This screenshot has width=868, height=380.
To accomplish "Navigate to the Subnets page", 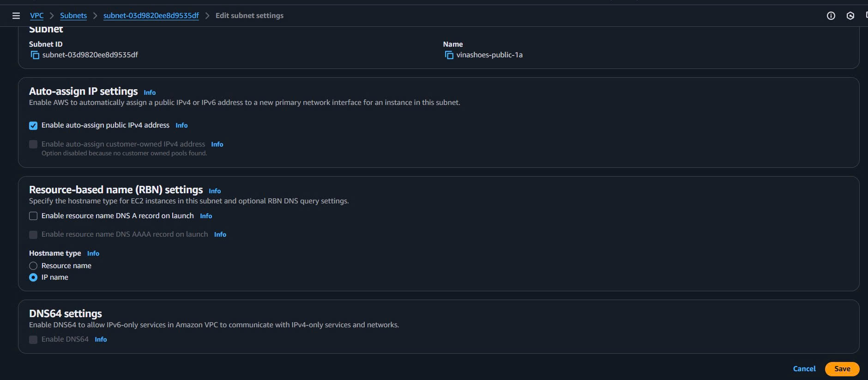I will coord(73,15).
